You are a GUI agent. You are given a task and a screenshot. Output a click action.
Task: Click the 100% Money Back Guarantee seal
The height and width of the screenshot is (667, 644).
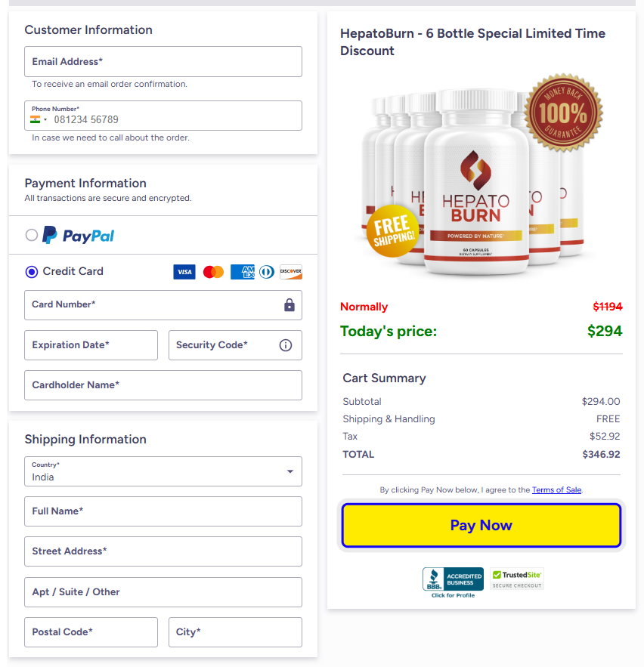[563, 112]
